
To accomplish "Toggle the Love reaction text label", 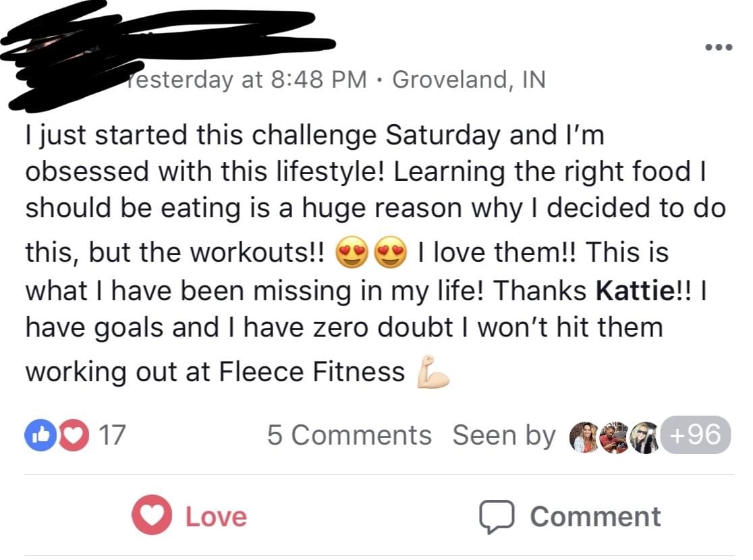I will click(x=216, y=517).
